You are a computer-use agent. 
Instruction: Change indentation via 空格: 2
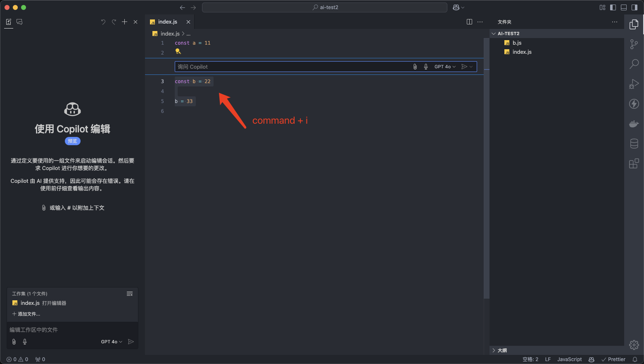(530, 359)
